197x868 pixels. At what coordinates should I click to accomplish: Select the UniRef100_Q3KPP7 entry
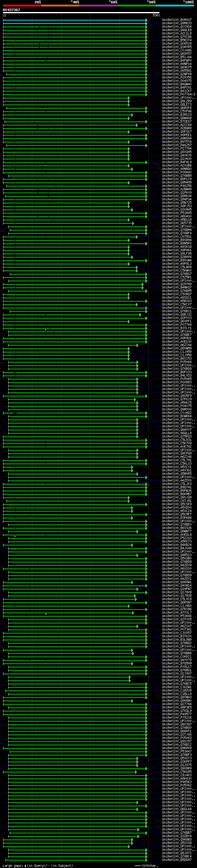[x=177, y=761]
